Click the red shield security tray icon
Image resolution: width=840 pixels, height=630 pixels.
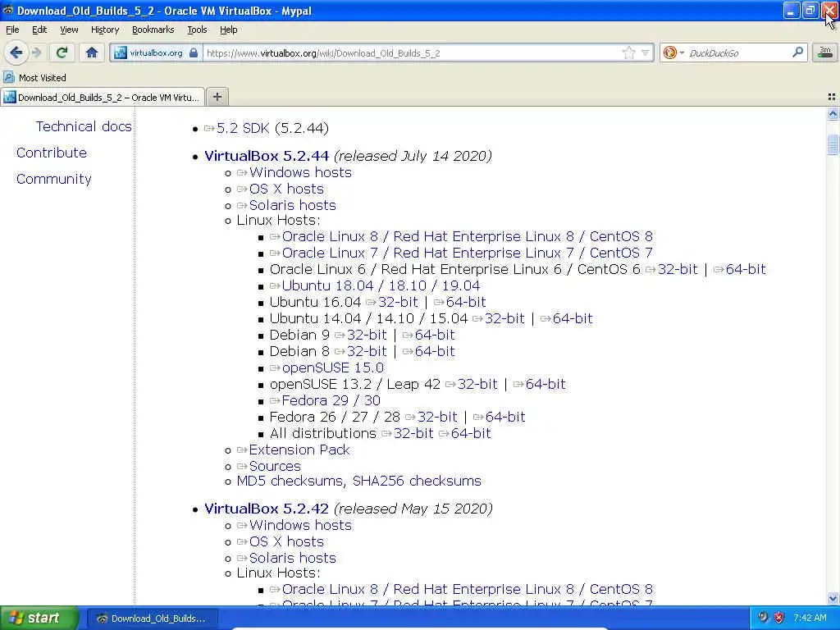pyautogui.click(x=779, y=618)
